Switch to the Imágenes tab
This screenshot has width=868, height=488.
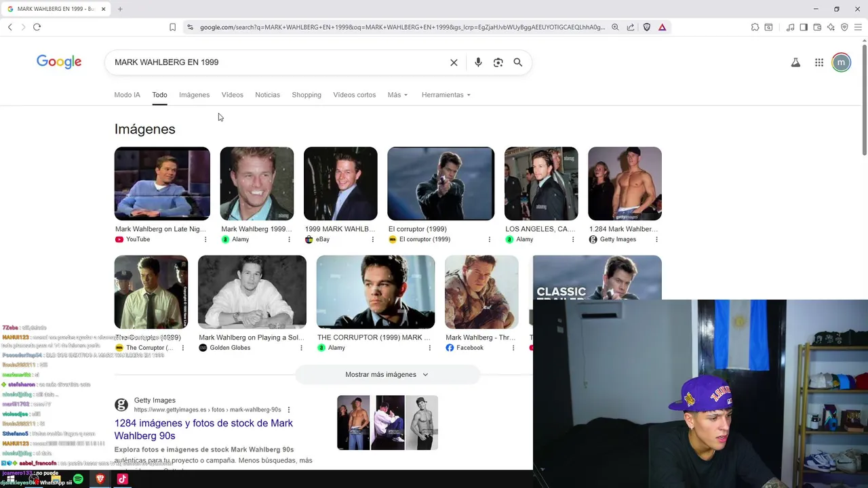point(195,95)
